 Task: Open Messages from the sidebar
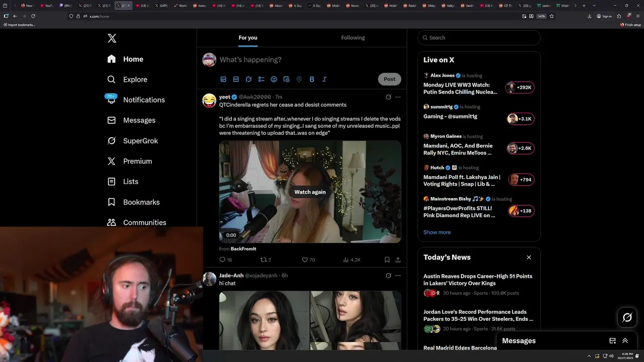(x=131, y=120)
